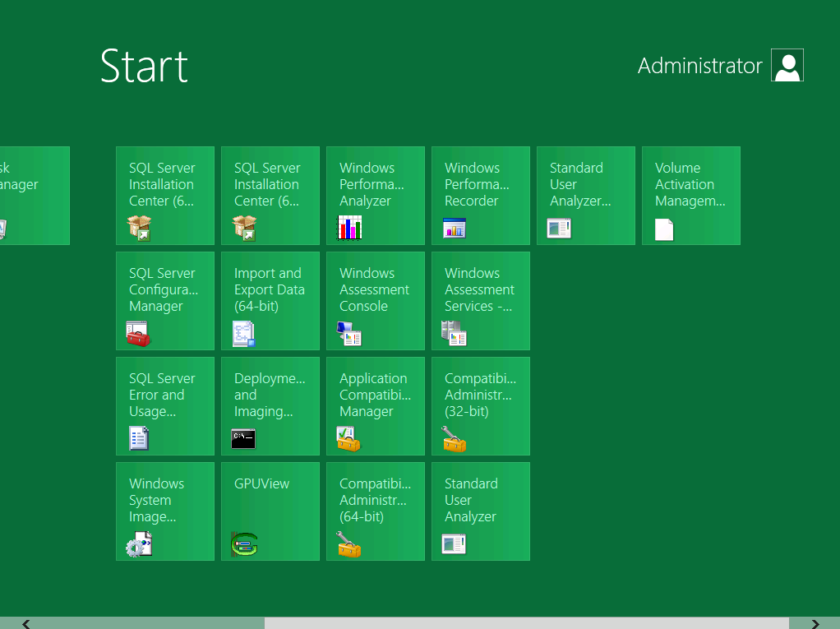The height and width of the screenshot is (629, 840).
Task: Open Windows Performance Recorder
Action: tap(480, 196)
